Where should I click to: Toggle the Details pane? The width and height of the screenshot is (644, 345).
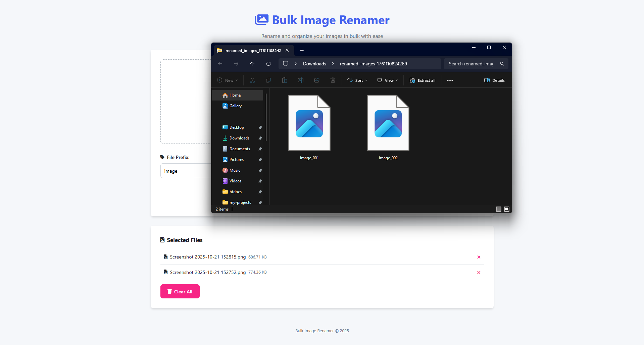tap(494, 80)
